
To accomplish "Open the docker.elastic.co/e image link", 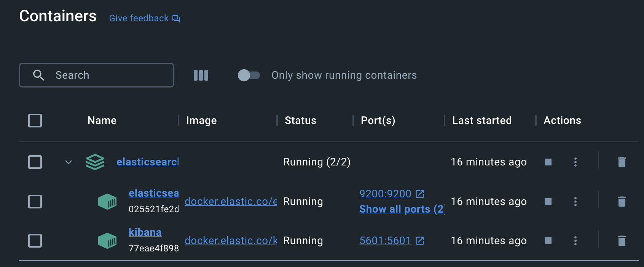I will (x=231, y=202).
